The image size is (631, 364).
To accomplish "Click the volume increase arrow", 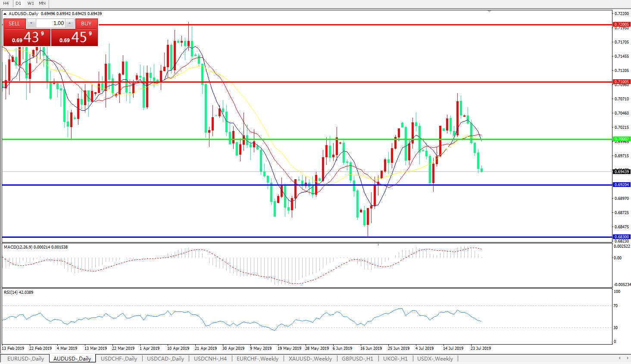I will coord(70,23).
